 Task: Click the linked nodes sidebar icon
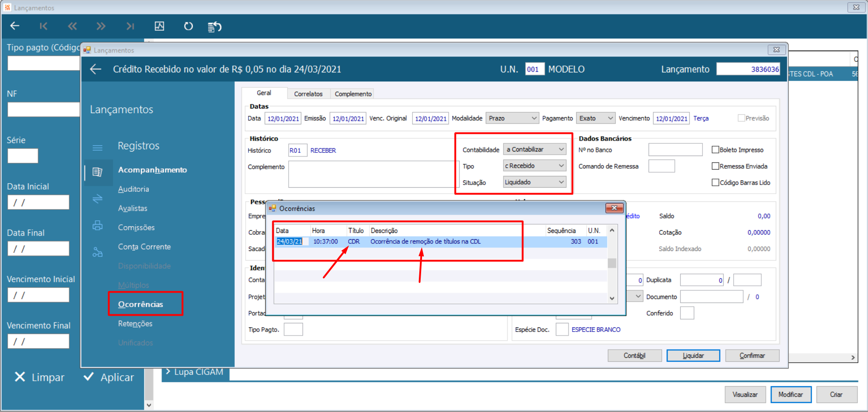pyautogui.click(x=97, y=252)
